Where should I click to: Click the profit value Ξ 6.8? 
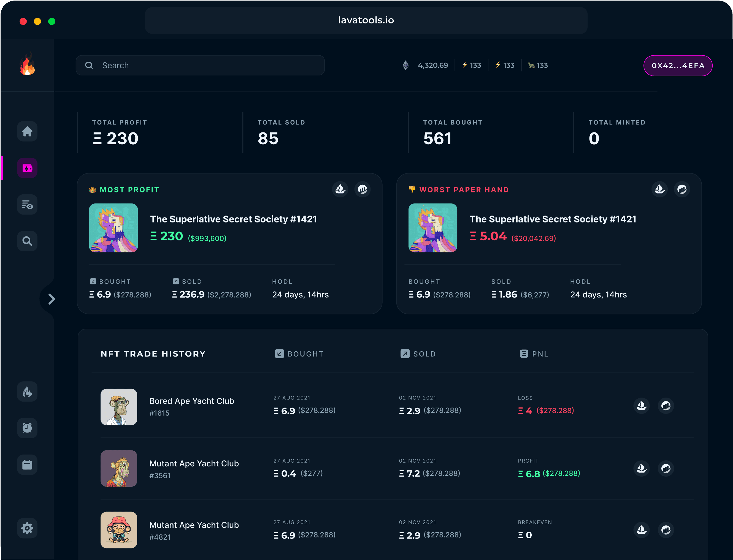pos(529,474)
